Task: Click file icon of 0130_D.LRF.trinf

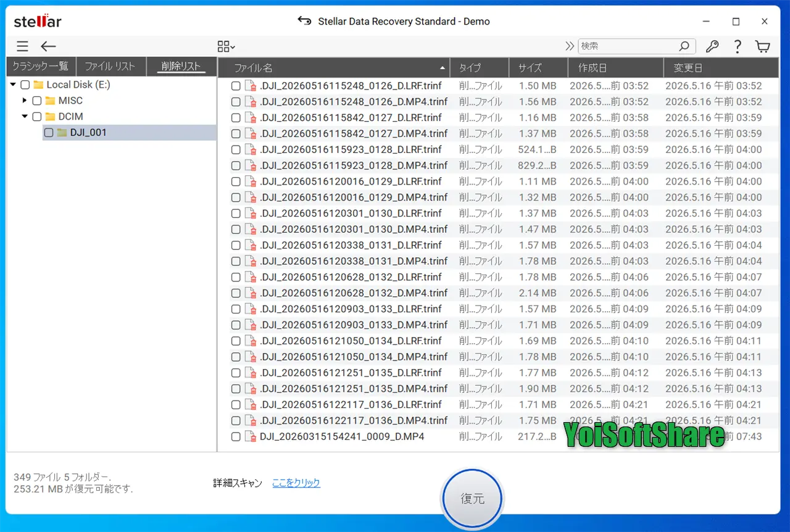Action: [x=251, y=214]
